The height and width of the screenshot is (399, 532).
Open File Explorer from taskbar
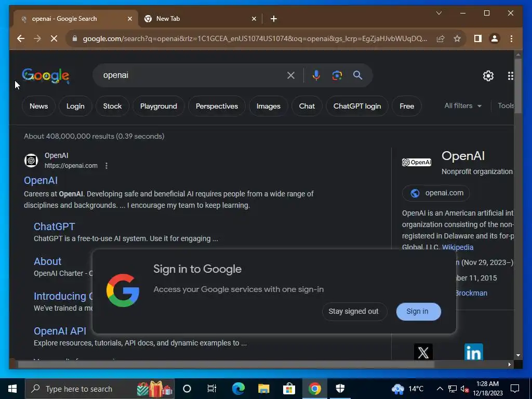(x=263, y=389)
